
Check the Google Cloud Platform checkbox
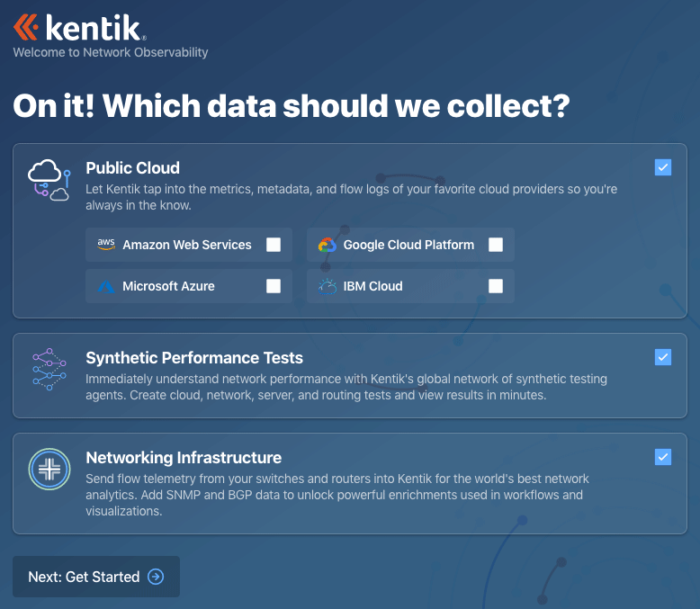[496, 245]
